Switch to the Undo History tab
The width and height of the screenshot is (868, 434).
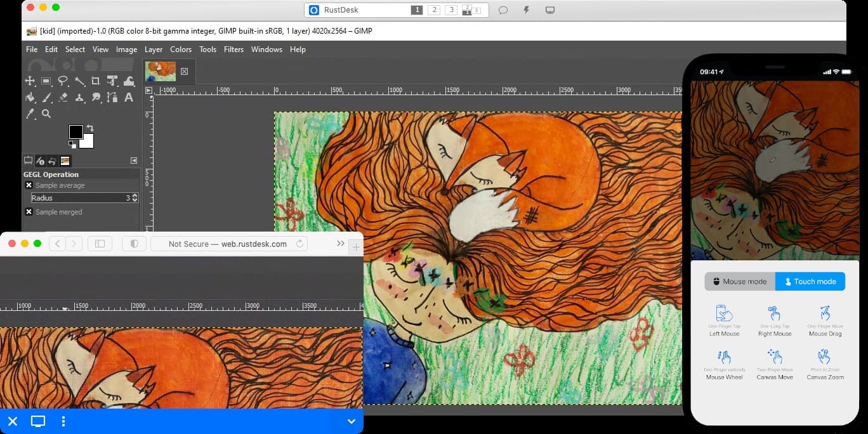(51, 161)
